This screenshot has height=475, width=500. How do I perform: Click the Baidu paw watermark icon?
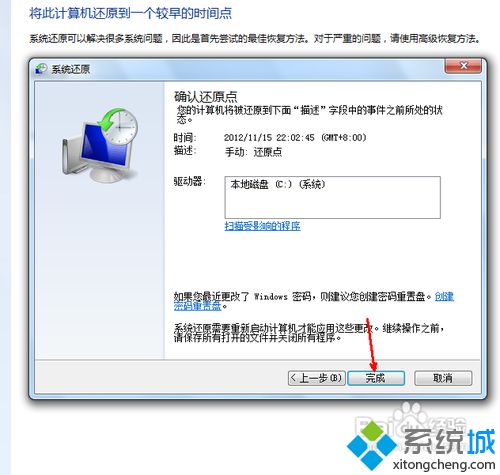407,414
